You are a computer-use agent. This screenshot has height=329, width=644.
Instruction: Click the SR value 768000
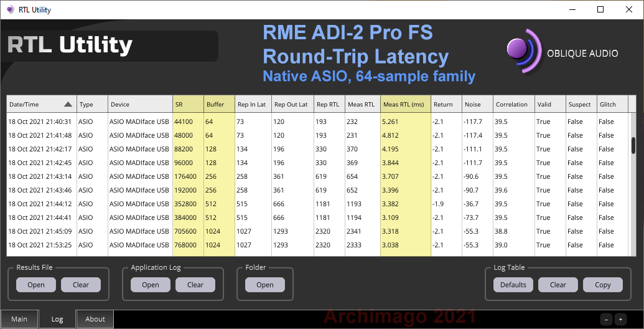coord(185,245)
